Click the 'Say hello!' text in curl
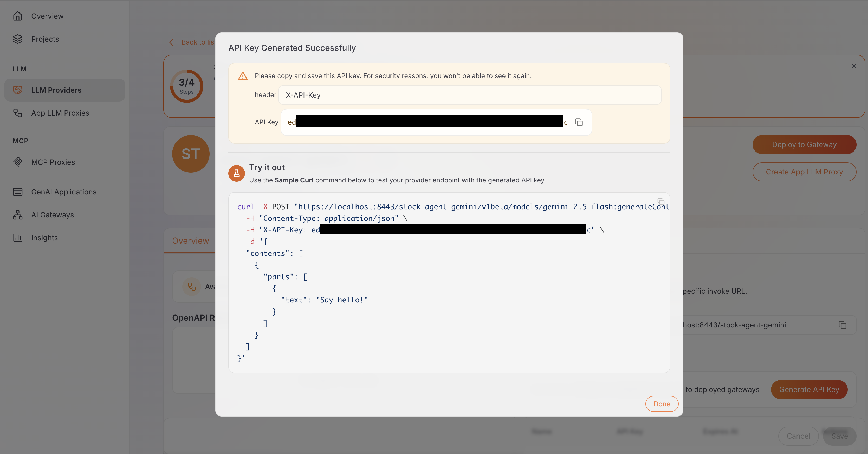This screenshot has height=454, width=868. tap(342, 300)
